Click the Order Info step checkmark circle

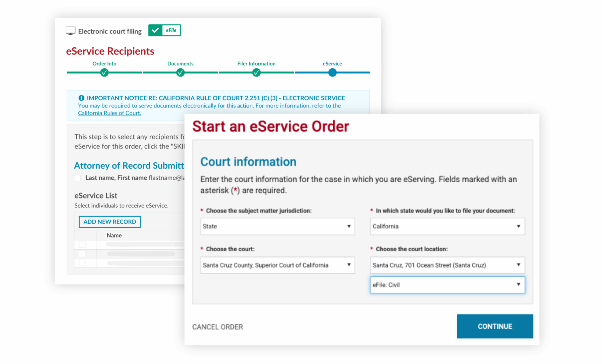pyautogui.click(x=104, y=73)
